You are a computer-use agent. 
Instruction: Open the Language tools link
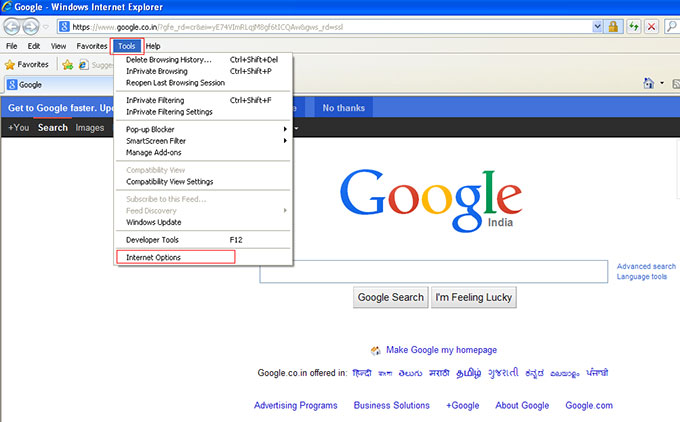(x=642, y=277)
